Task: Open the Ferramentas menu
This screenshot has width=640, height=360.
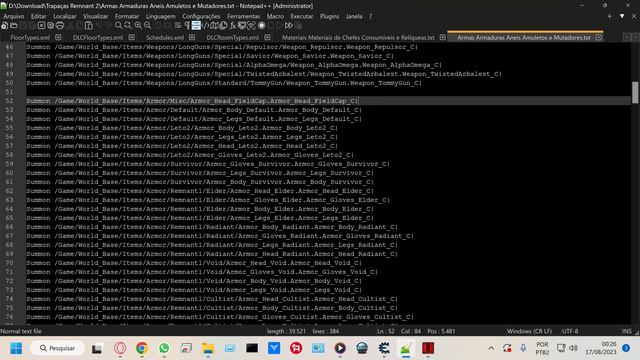Action: 244,16
